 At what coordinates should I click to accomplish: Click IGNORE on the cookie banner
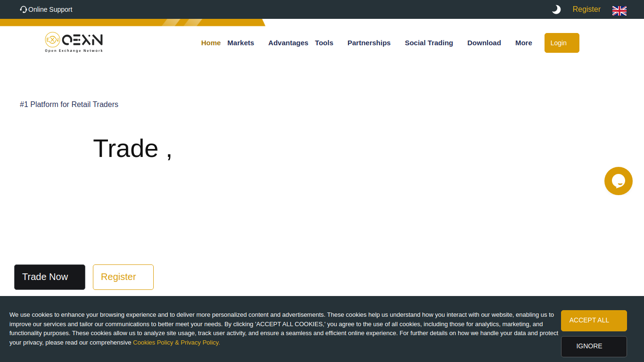594,346
